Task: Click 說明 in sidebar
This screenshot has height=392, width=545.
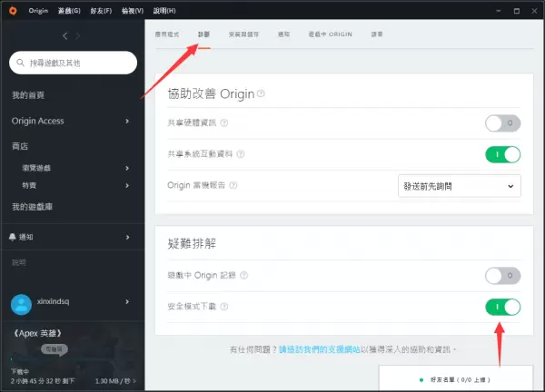Action: point(19,262)
